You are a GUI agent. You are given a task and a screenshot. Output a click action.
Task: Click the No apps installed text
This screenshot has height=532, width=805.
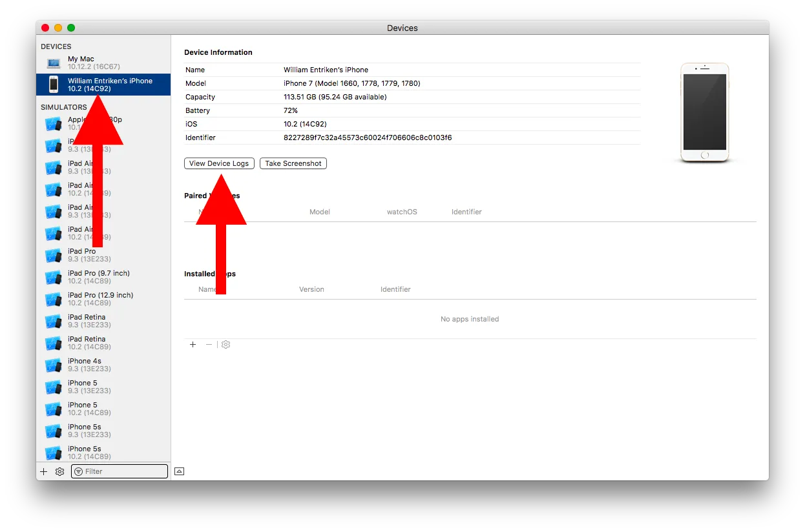point(470,319)
